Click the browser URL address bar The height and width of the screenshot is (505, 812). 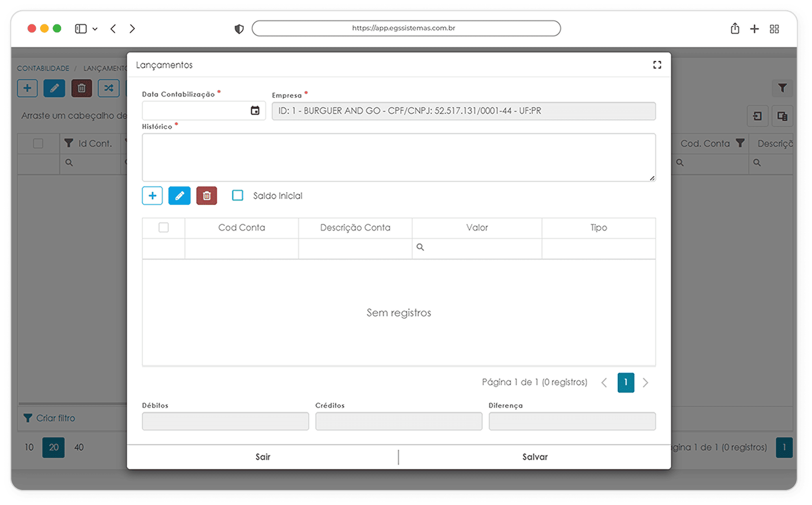406,28
